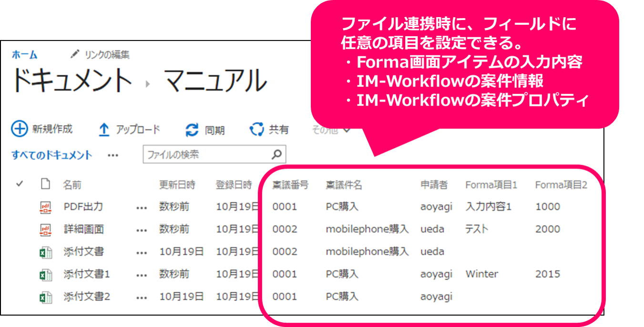Click the Excel icon of 添付文書1 row
Image resolution: width=644 pixels, height=327 pixels.
(x=45, y=275)
